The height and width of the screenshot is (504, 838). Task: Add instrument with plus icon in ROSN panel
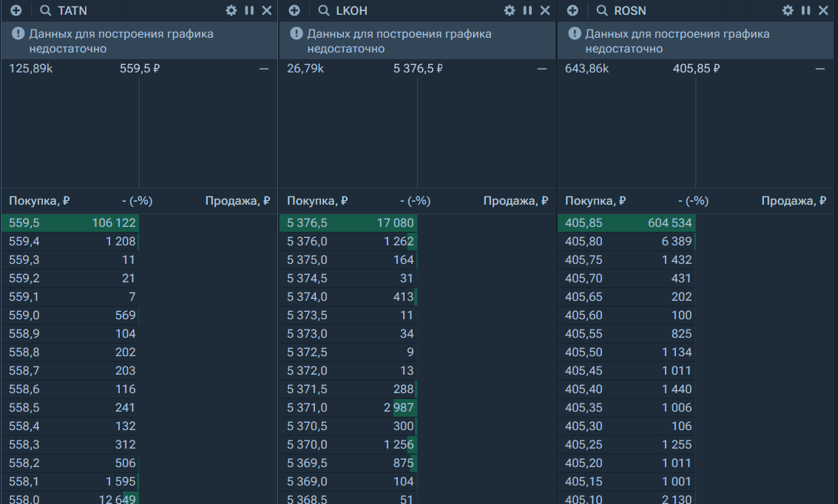point(572,10)
